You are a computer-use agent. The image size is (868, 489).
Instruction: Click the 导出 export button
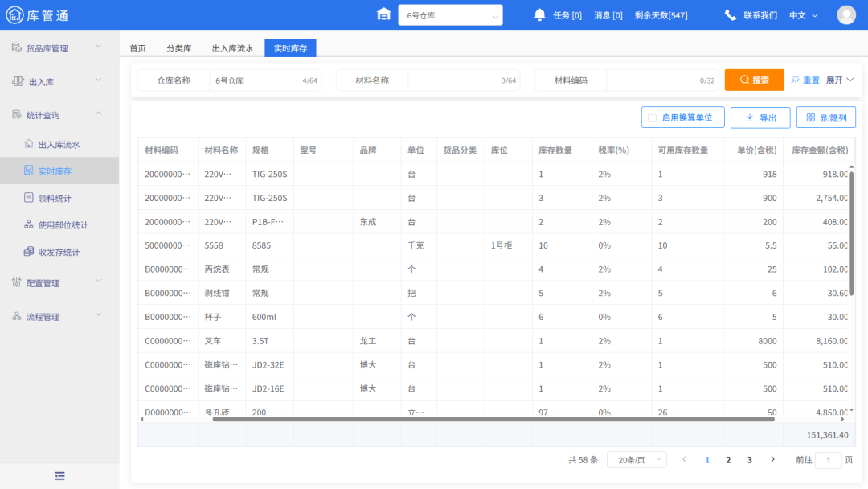point(760,117)
